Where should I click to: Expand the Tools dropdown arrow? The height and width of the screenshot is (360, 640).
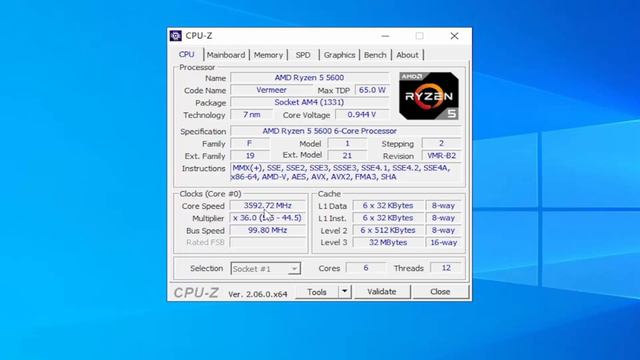tap(344, 292)
